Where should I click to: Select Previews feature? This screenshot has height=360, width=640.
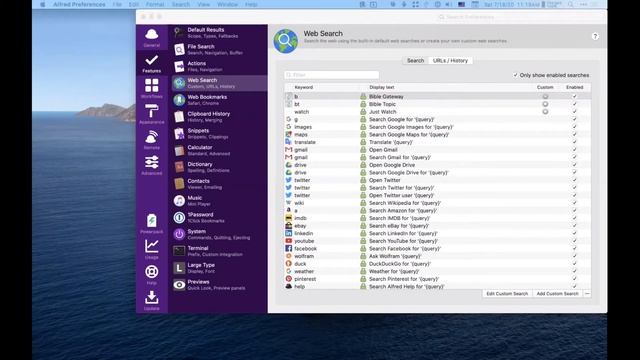[219, 284]
